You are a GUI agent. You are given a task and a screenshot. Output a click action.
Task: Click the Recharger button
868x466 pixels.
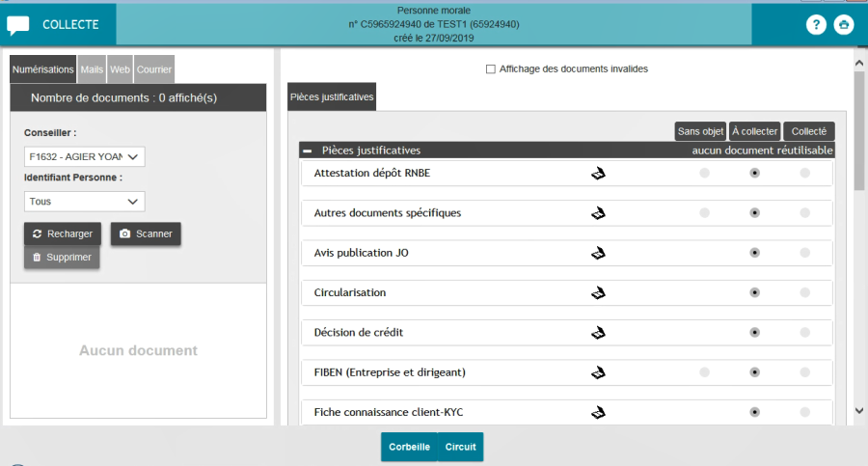click(x=62, y=234)
